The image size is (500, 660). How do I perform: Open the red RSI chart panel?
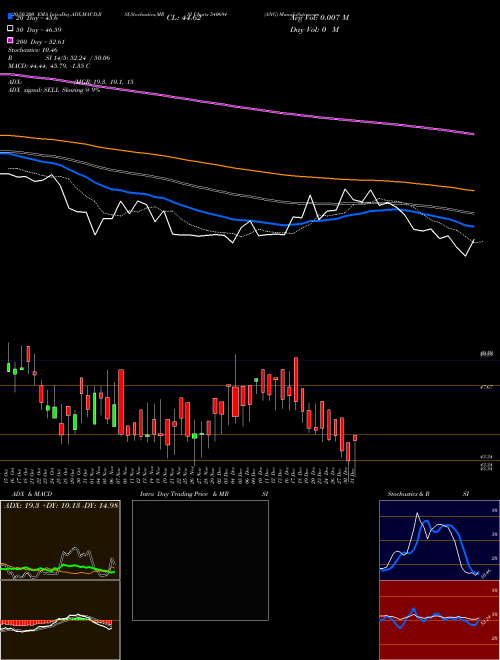click(x=440, y=620)
